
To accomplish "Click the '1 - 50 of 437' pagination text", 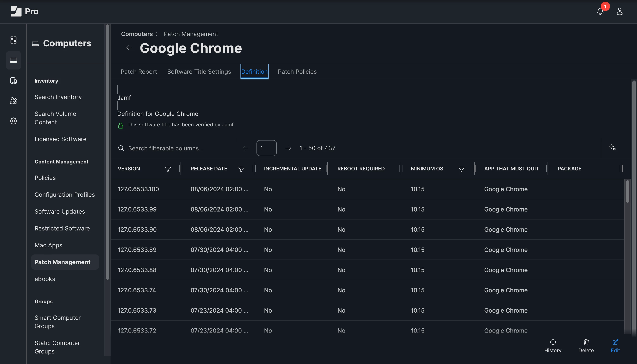I will point(317,148).
